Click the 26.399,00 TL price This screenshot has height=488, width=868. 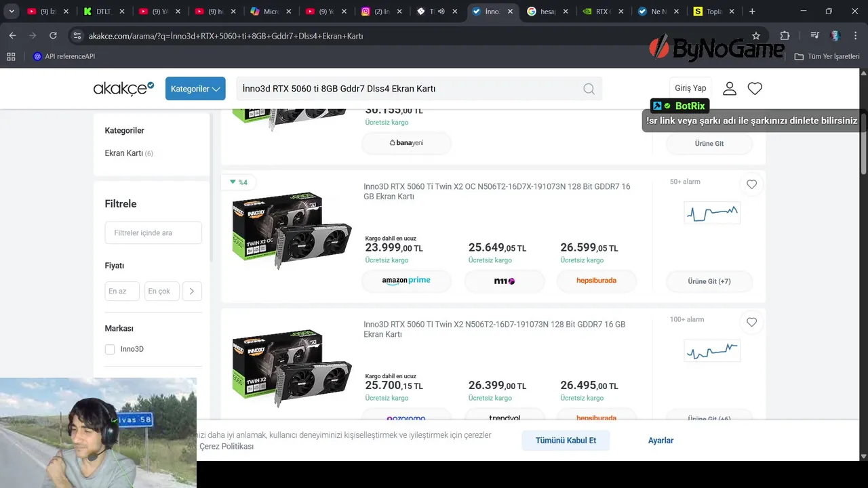(x=497, y=386)
